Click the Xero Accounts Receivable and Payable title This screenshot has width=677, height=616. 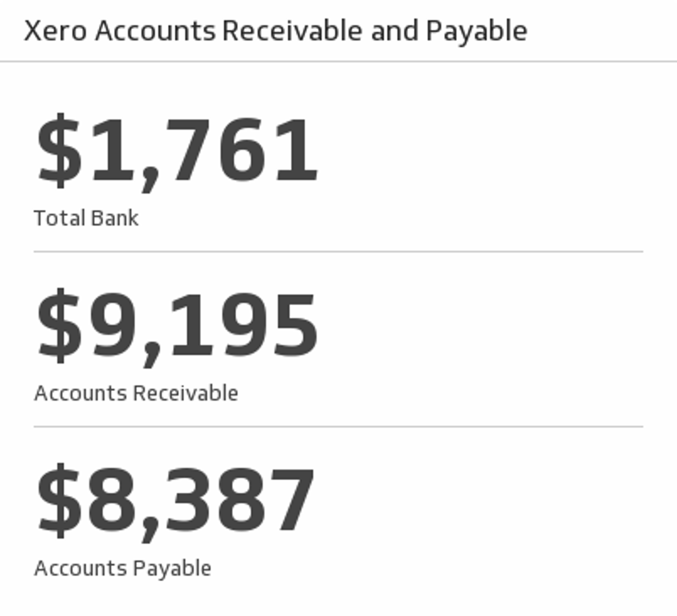(x=275, y=31)
